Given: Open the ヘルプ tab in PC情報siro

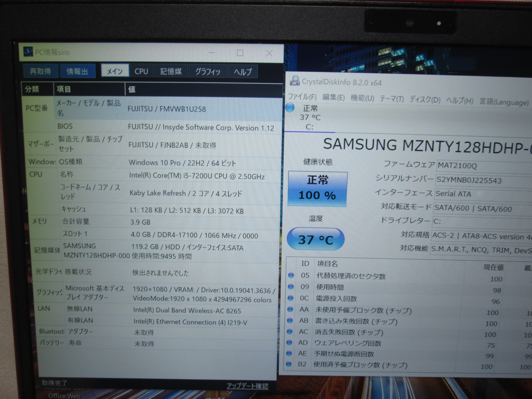Looking at the screenshot, I should click(x=243, y=72).
